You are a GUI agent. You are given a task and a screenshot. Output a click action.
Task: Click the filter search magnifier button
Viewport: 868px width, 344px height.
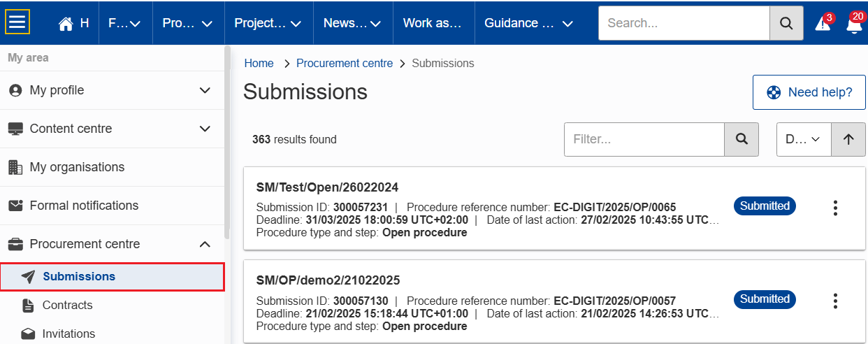(742, 139)
